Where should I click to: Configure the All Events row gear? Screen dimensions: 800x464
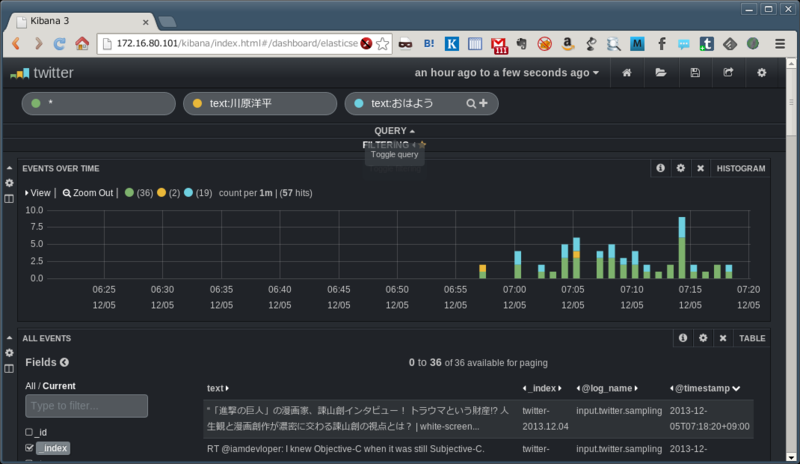9,353
